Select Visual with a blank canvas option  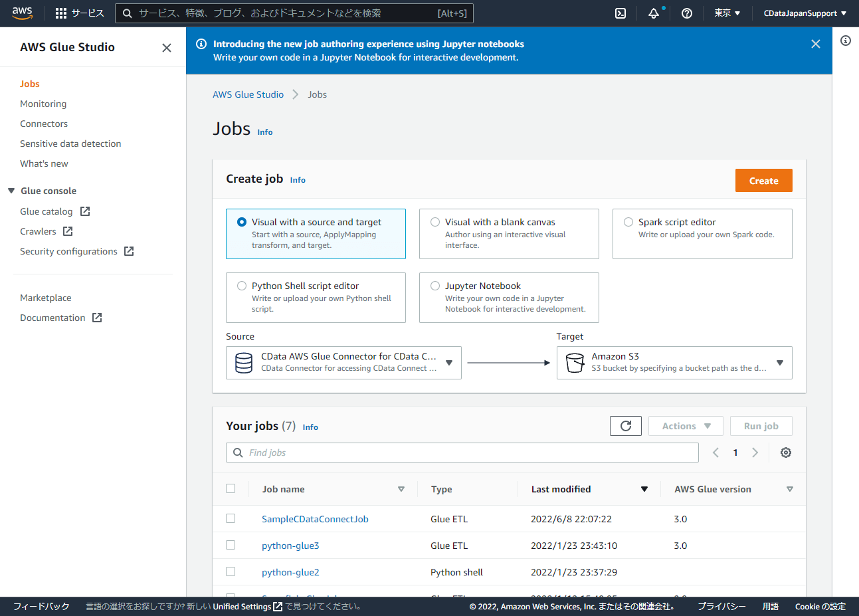tap(435, 222)
